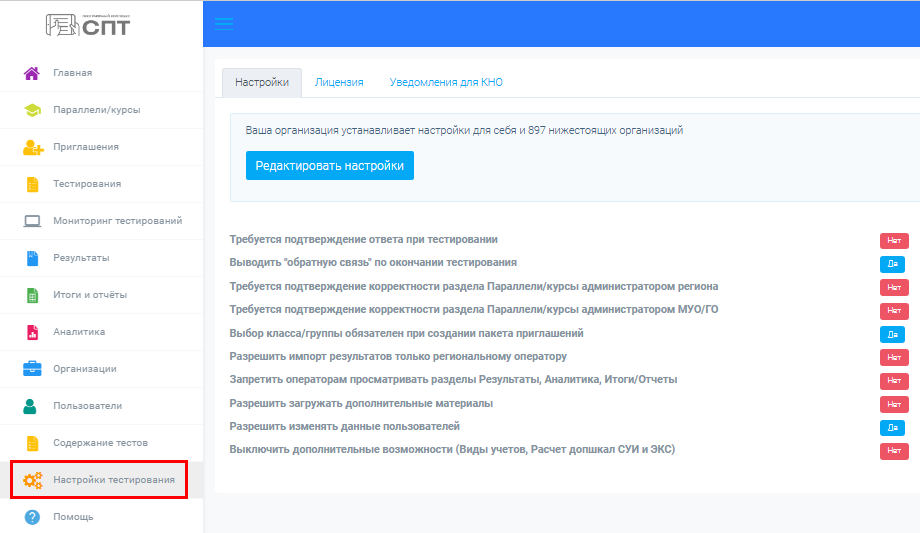Toggle Нет badge for Требуется подтверждение ответа
920x533 pixels.
tap(894, 241)
